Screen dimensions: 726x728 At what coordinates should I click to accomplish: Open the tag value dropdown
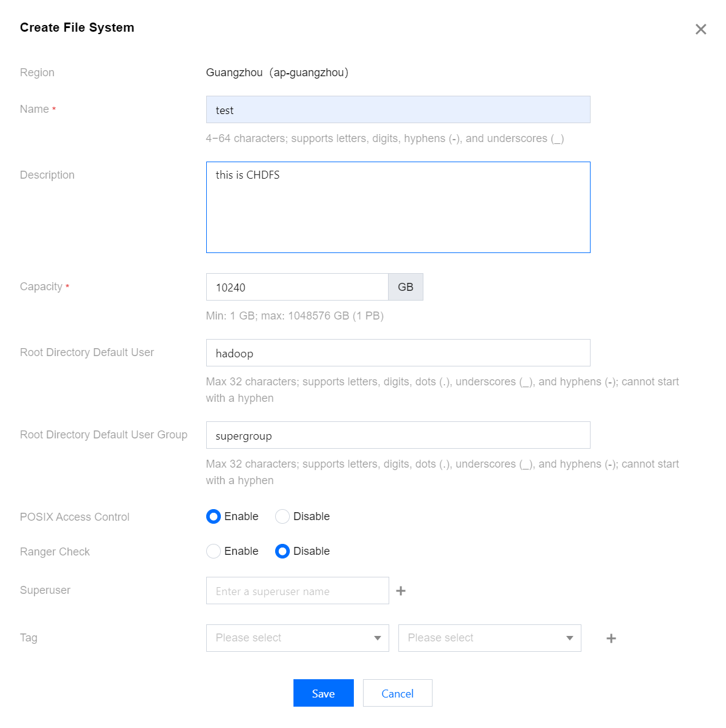[x=489, y=638]
